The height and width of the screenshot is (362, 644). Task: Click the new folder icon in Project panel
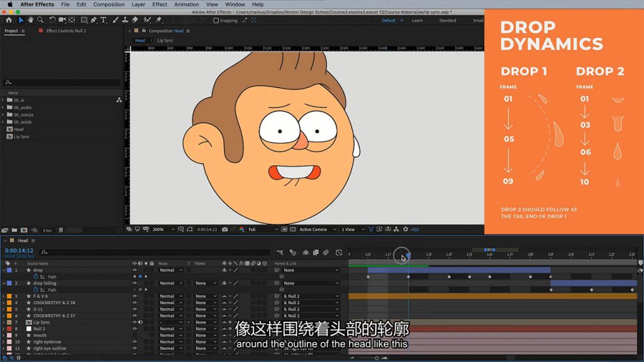pyautogui.click(x=14, y=230)
